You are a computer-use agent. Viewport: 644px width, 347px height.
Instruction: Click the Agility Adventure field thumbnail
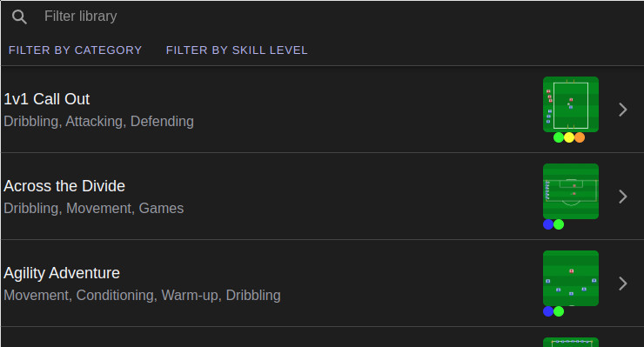point(571,278)
